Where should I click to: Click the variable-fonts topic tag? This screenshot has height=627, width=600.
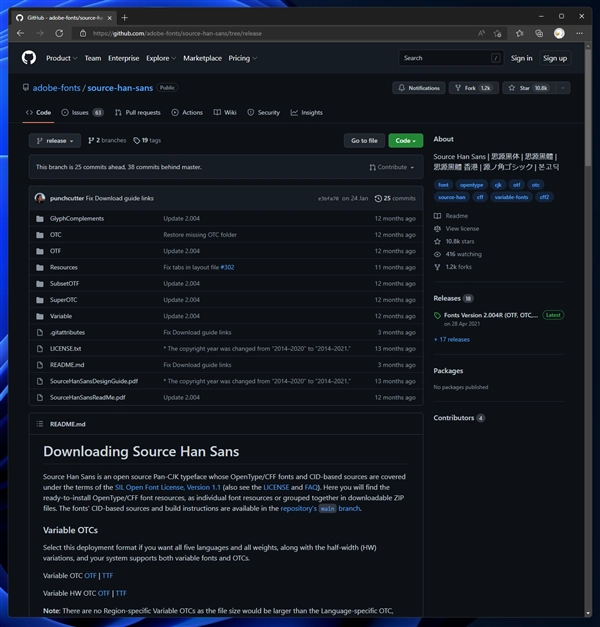click(x=511, y=197)
